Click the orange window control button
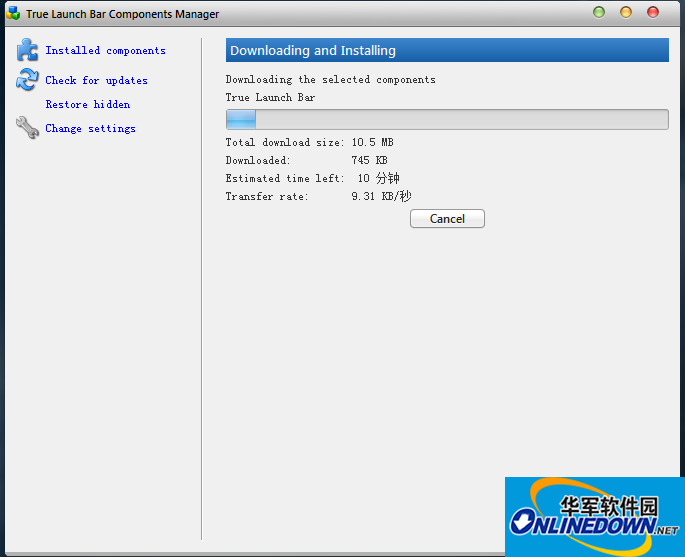This screenshot has height=557, width=685. [626, 12]
